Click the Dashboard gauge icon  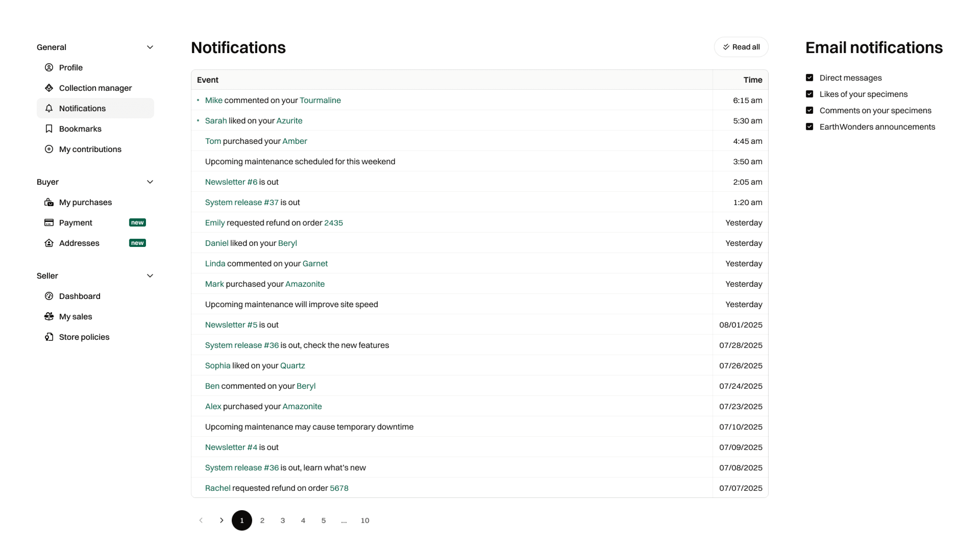(49, 296)
